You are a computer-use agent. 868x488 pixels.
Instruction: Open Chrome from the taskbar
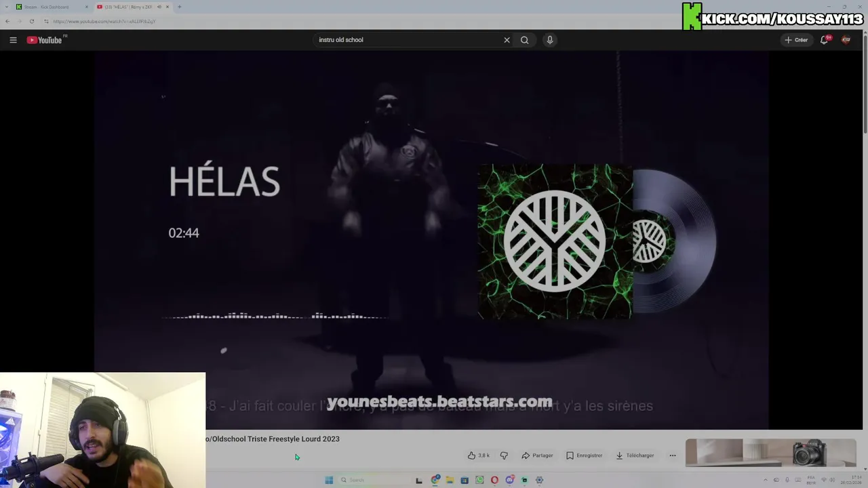point(435,480)
